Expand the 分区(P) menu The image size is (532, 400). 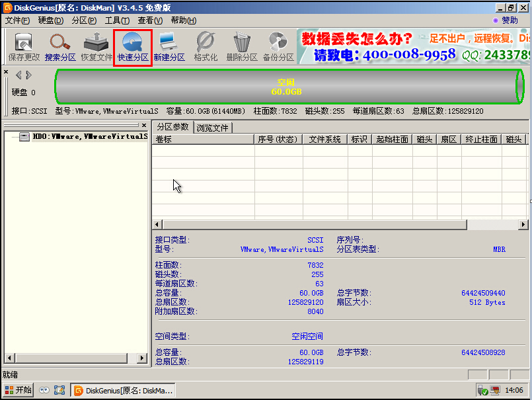click(x=84, y=20)
